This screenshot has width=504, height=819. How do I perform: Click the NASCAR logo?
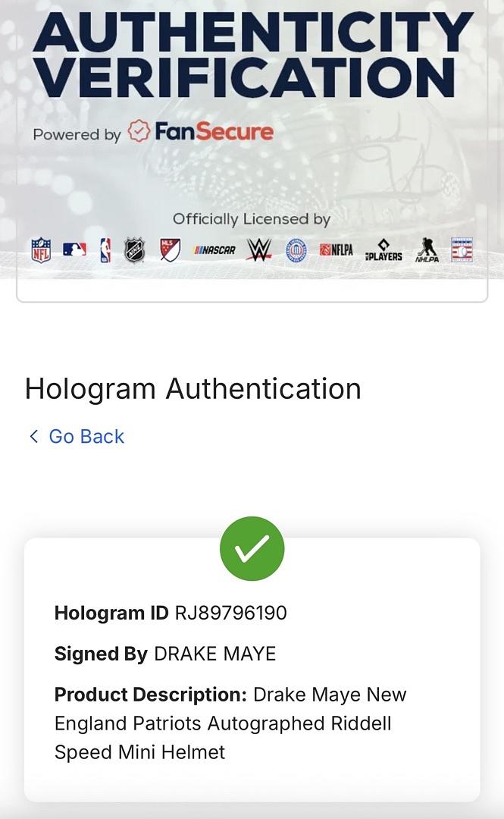[214, 250]
